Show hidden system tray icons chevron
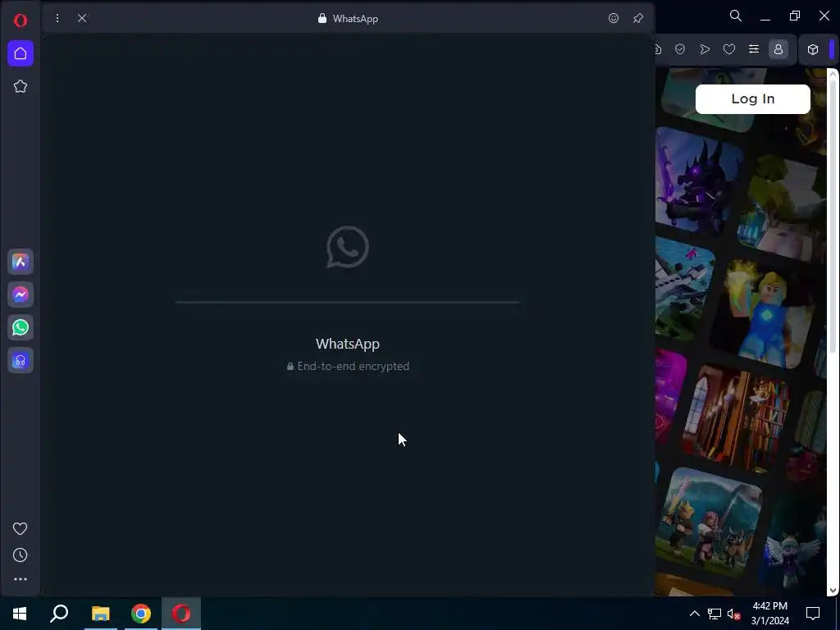Image resolution: width=840 pixels, height=630 pixels. click(694, 614)
